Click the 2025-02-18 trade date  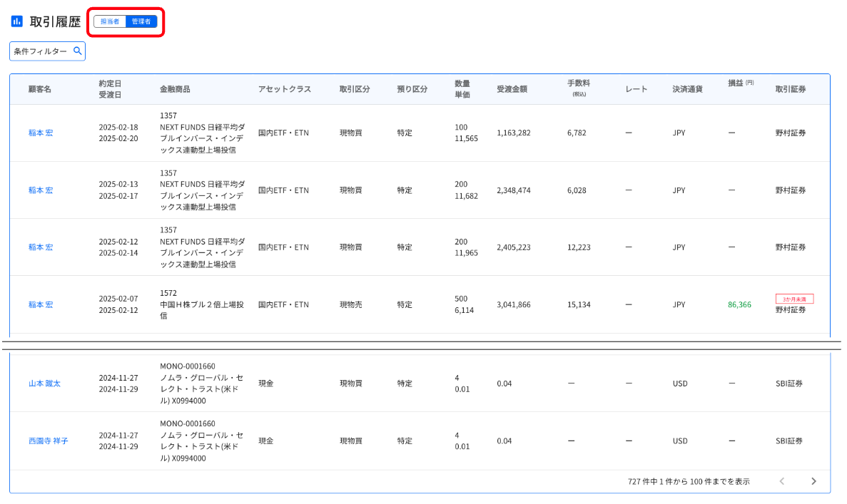click(x=118, y=128)
